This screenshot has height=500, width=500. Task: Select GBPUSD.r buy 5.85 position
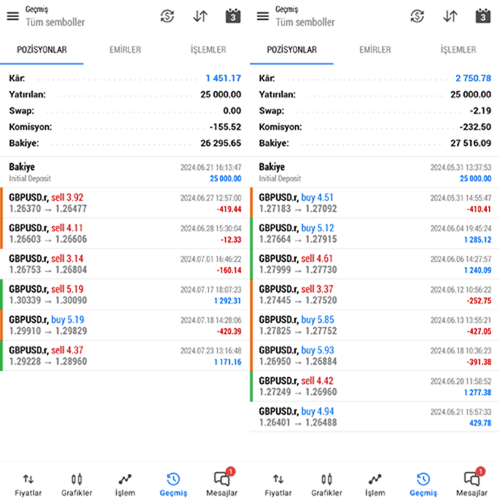click(375, 325)
